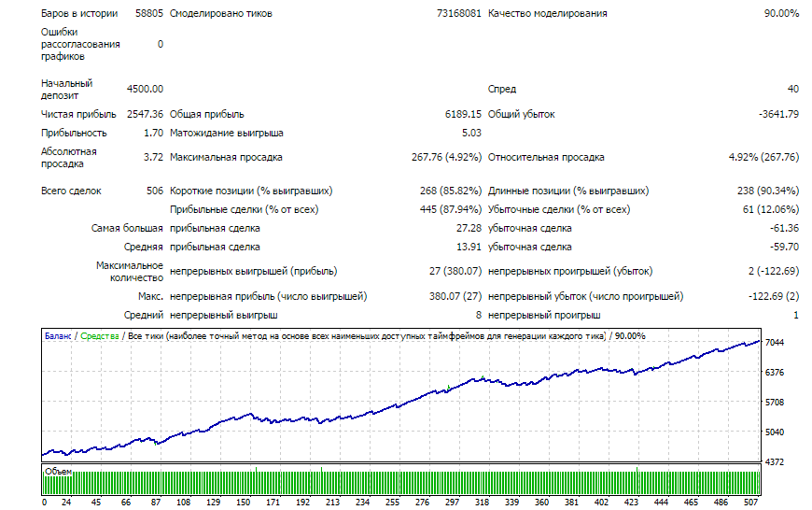Select the 'Всего сделок' label

pos(71,191)
